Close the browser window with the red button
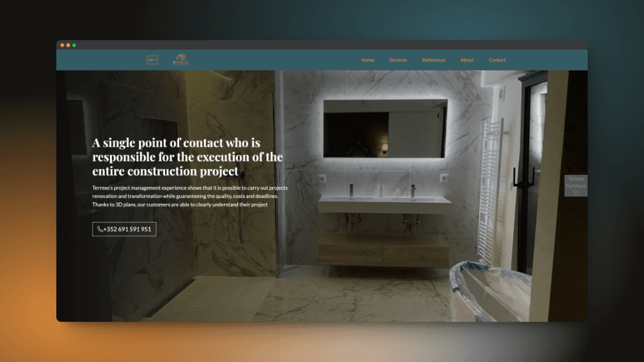644x362 pixels. pyautogui.click(x=62, y=45)
